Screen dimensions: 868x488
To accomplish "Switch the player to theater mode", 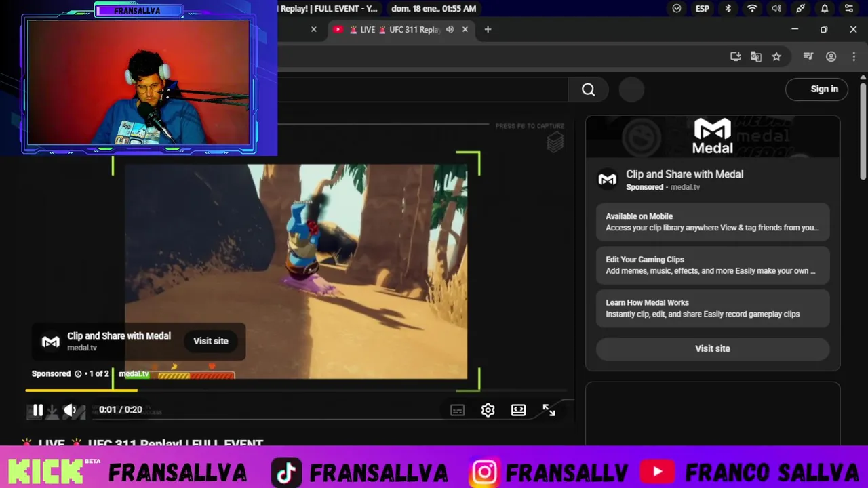I will coord(518,410).
